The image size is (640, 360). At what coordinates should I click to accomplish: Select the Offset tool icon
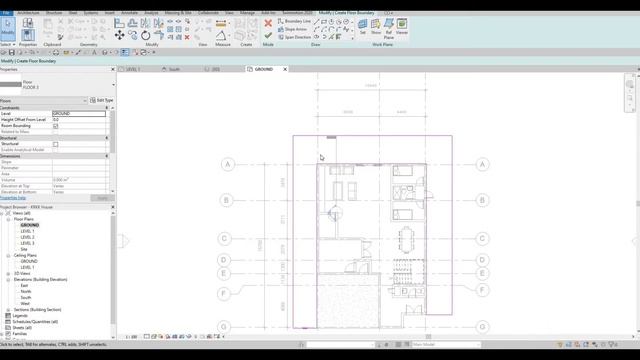pyautogui.click(x=132, y=23)
